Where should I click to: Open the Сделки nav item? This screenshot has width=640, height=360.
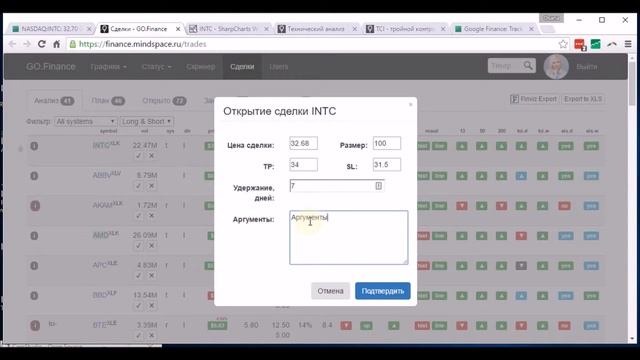242,67
